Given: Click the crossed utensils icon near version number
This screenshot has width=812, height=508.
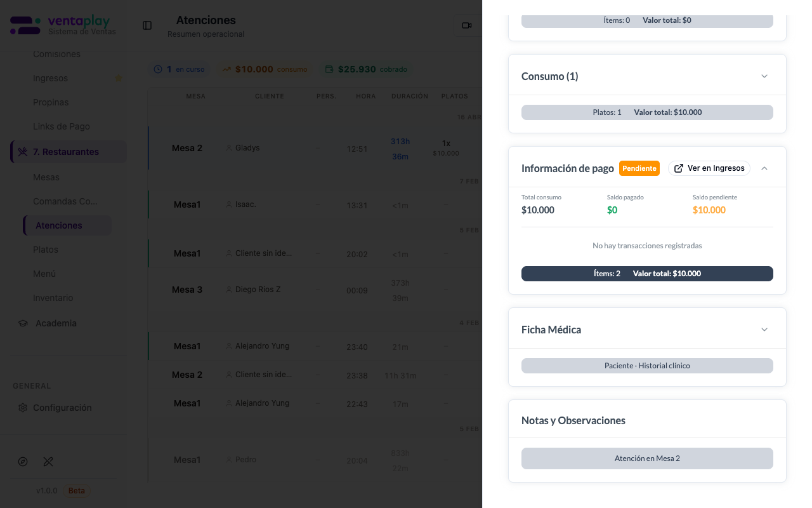Looking at the screenshot, I should point(48,462).
